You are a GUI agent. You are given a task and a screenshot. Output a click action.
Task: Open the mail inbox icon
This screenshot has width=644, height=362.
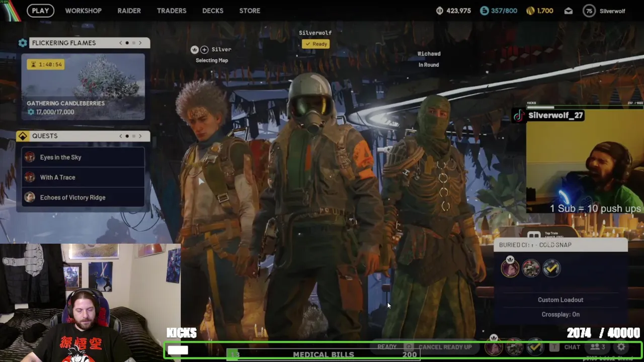568,11
